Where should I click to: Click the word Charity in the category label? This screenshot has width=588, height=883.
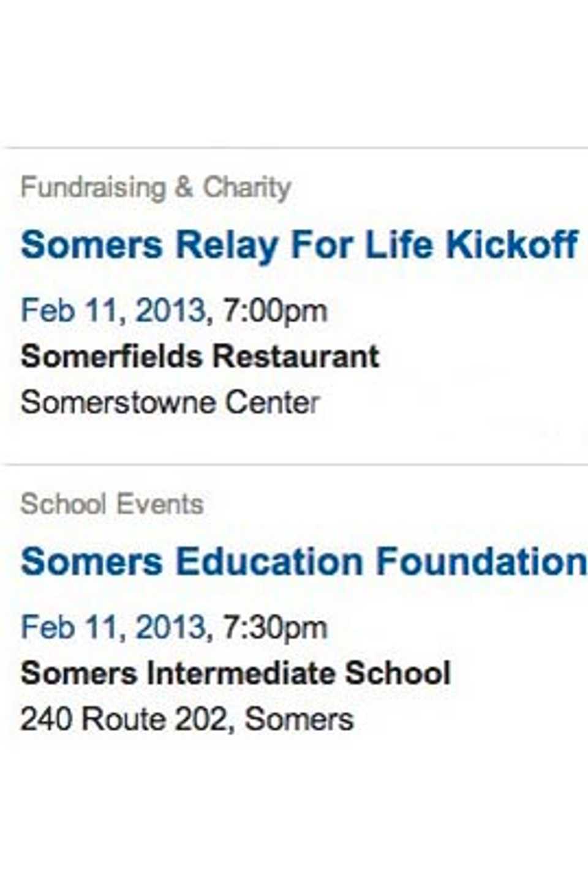pyautogui.click(x=247, y=188)
